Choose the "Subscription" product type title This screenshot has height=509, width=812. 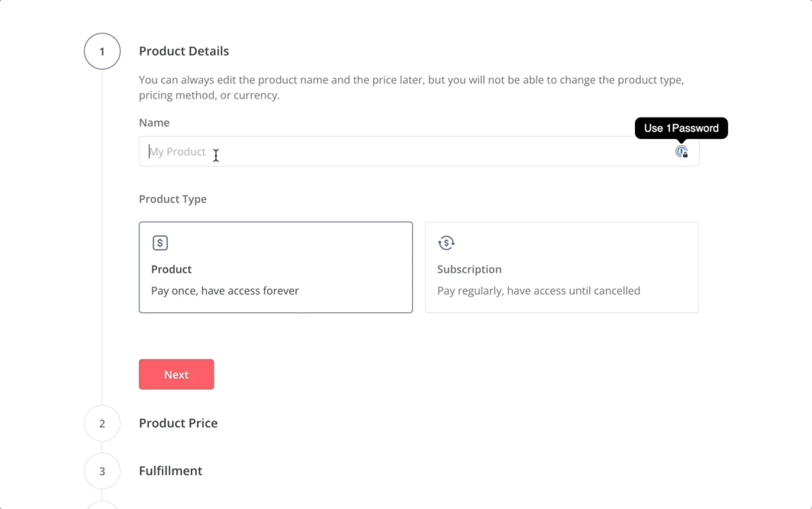469,269
